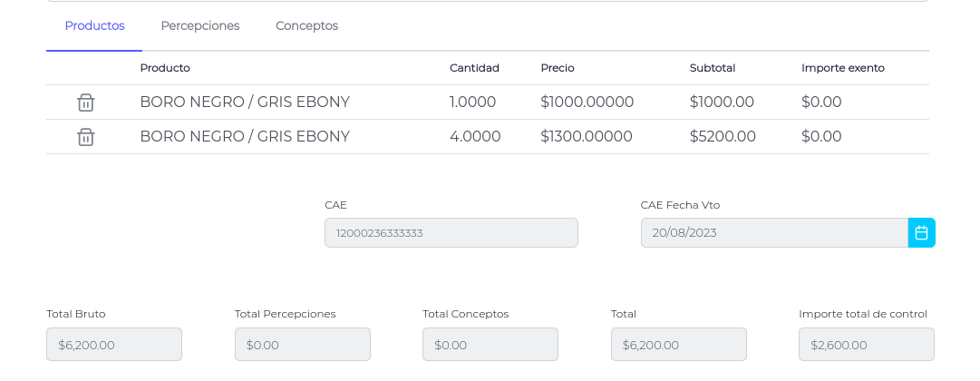Delete the product row priced $1000.00000
Screen dimensions: 980x381
point(86,103)
